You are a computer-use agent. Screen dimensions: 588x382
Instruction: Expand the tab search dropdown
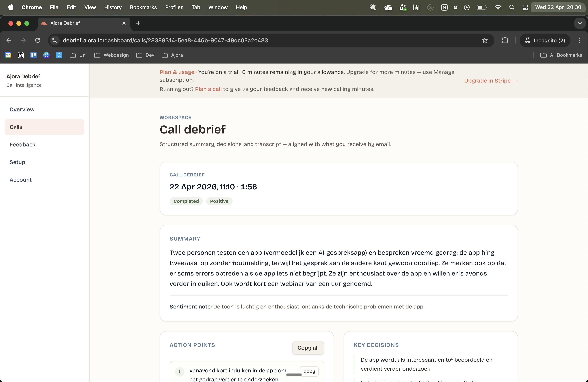[580, 23]
